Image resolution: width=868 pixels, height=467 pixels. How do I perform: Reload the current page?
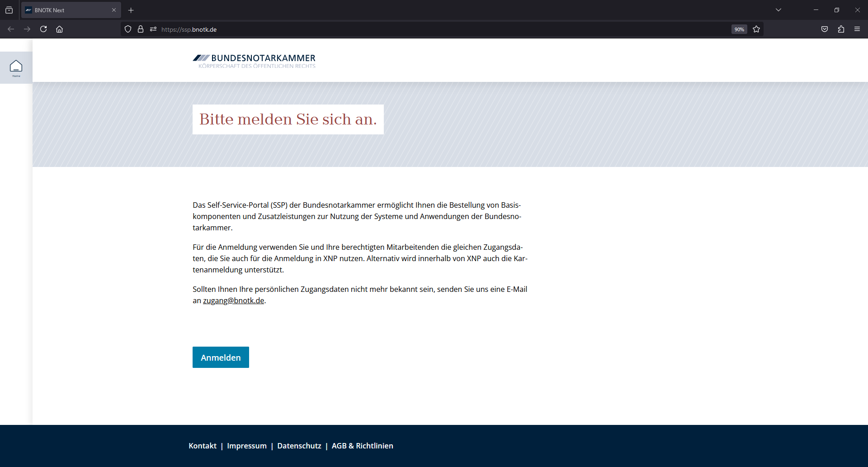tap(43, 29)
